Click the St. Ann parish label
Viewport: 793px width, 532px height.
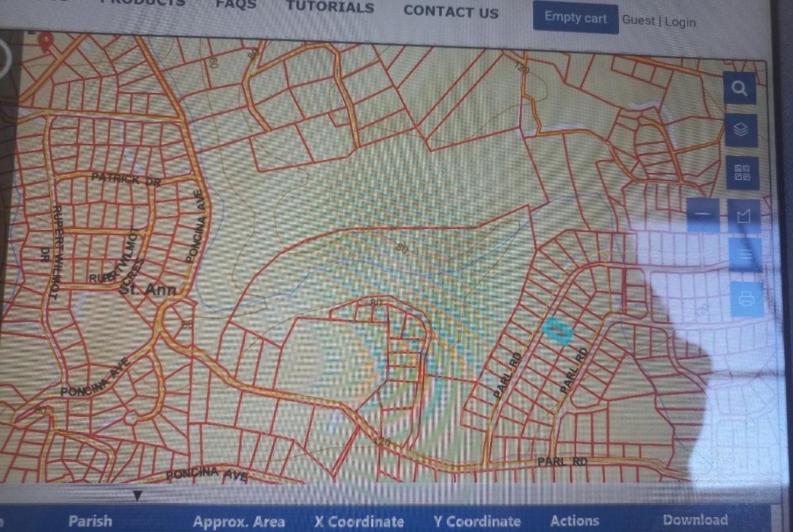pos(150,290)
